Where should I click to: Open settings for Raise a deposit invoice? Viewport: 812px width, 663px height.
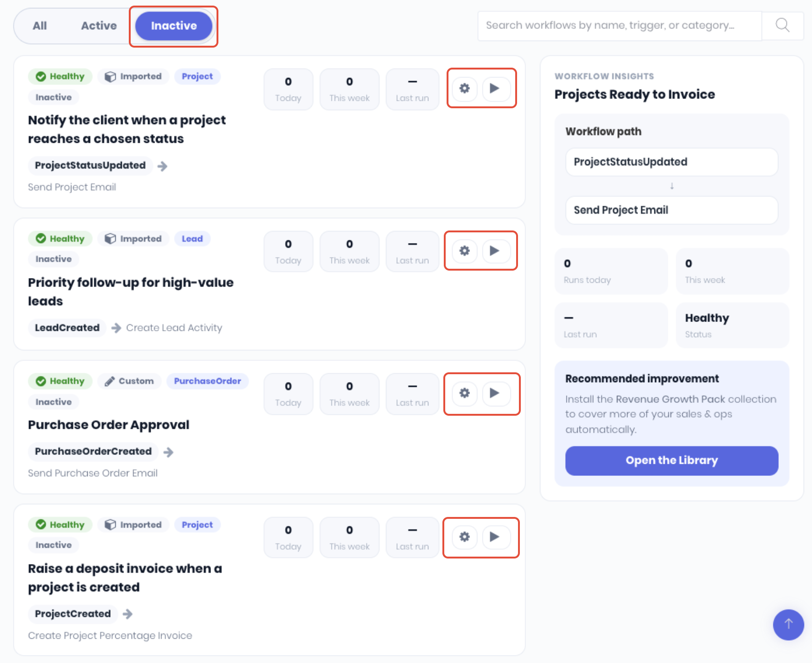(x=464, y=537)
